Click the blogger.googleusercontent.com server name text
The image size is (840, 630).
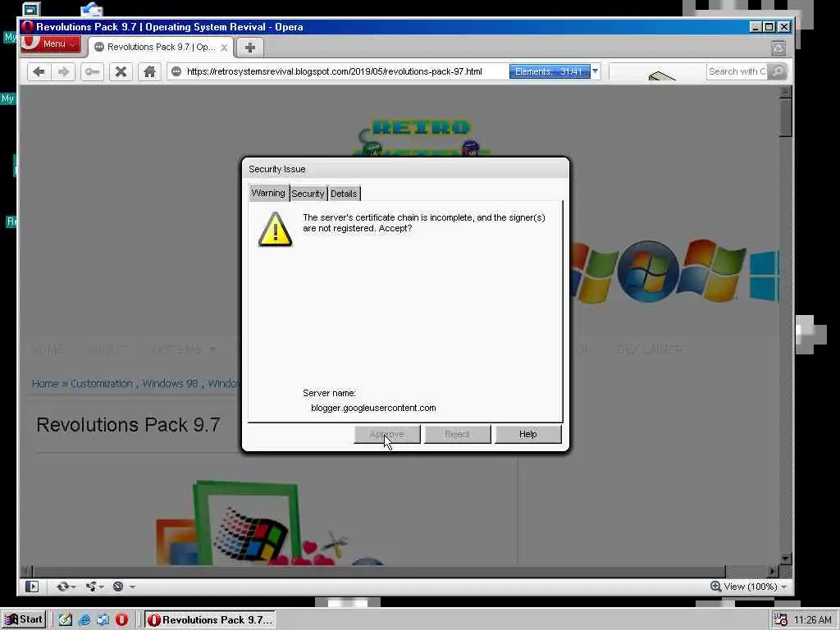coord(373,408)
